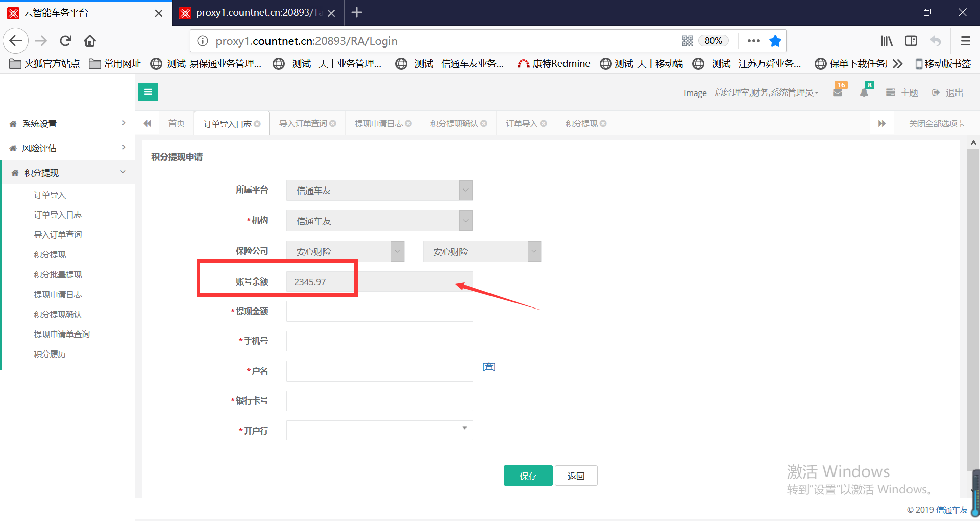Open page actions three-dots menu
Image resolution: width=980 pixels, height=521 pixels.
point(753,41)
